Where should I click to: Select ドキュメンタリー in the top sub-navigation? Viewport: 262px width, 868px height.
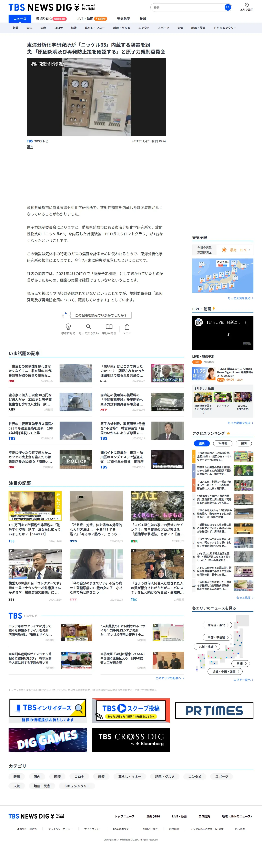pos(225,28)
